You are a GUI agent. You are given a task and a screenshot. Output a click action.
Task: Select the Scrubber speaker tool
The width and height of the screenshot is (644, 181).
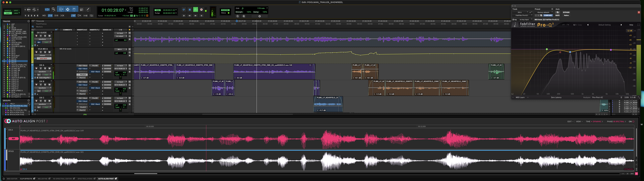(x=82, y=10)
